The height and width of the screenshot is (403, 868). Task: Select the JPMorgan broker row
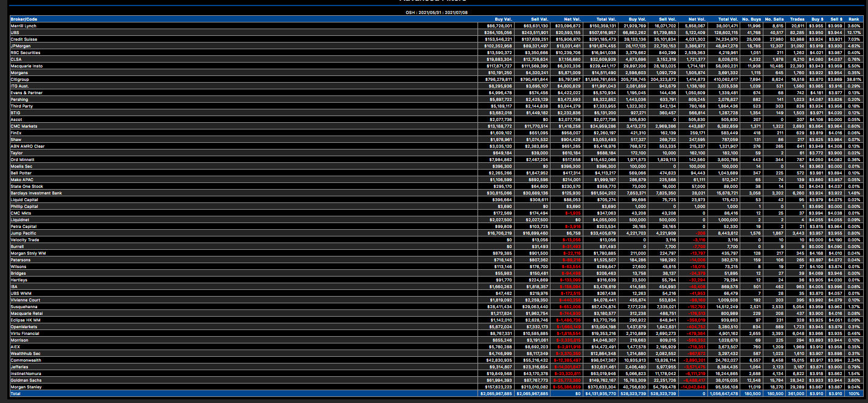(x=436, y=46)
